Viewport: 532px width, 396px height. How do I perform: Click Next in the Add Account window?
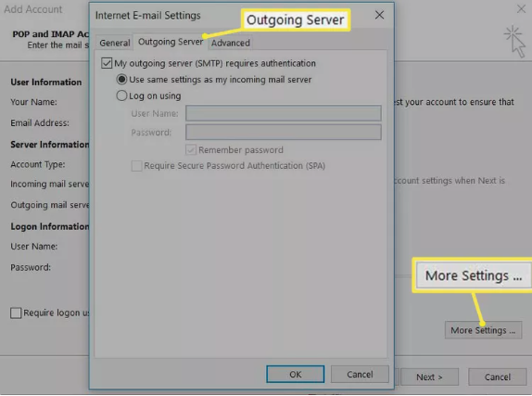coord(429,377)
